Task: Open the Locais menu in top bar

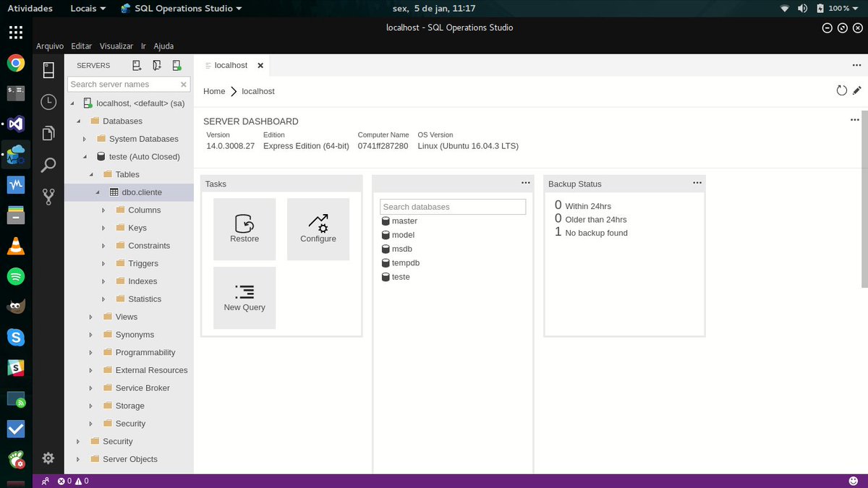Action: pos(88,8)
